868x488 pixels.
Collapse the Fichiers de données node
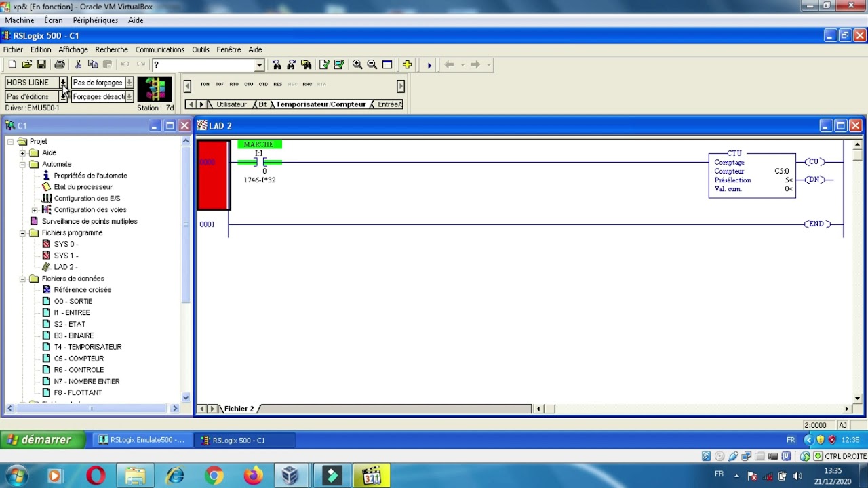pos(22,279)
